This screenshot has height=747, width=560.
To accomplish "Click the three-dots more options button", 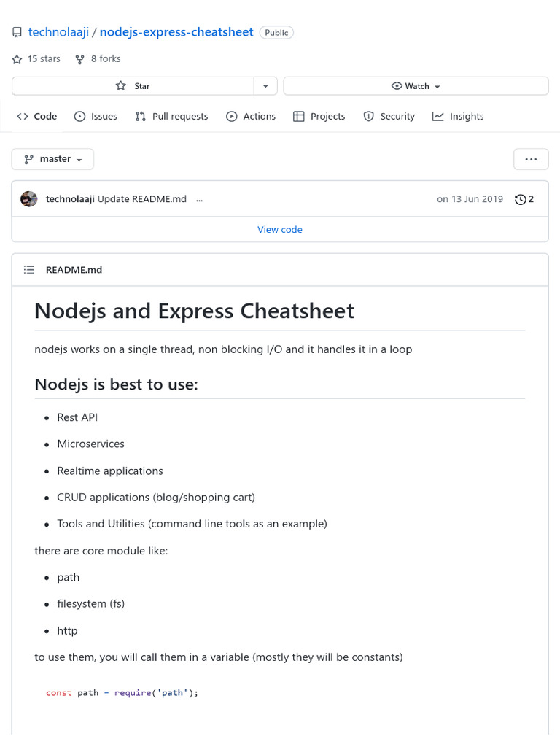I will (531, 159).
